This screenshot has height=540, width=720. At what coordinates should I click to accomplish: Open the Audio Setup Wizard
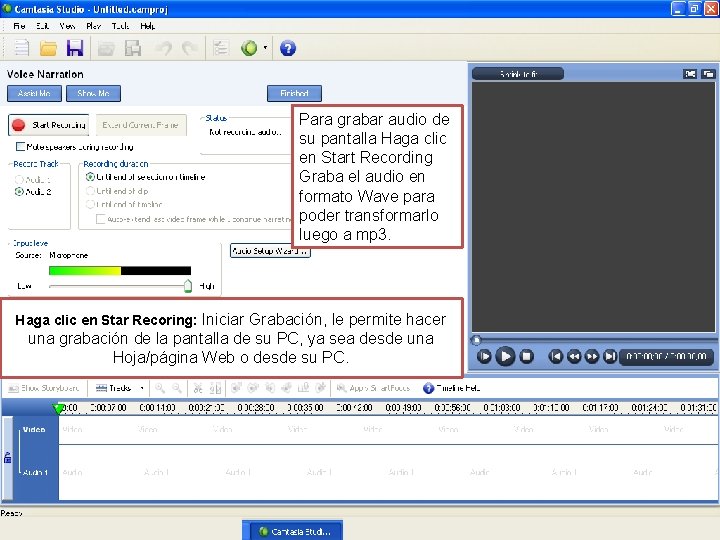(x=270, y=251)
